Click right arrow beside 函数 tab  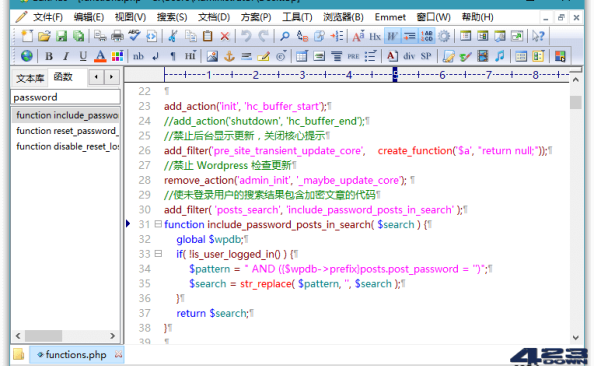point(111,77)
